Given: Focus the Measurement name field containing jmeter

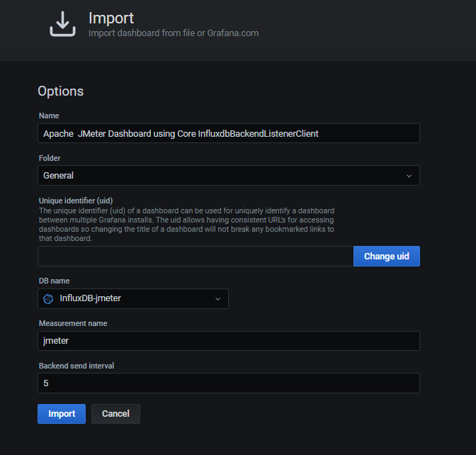Looking at the screenshot, I should point(228,341).
